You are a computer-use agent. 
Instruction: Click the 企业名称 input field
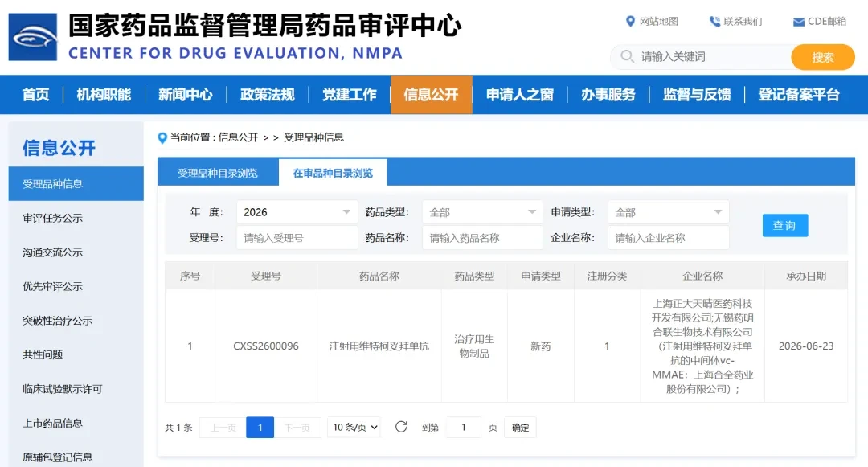[668, 238]
